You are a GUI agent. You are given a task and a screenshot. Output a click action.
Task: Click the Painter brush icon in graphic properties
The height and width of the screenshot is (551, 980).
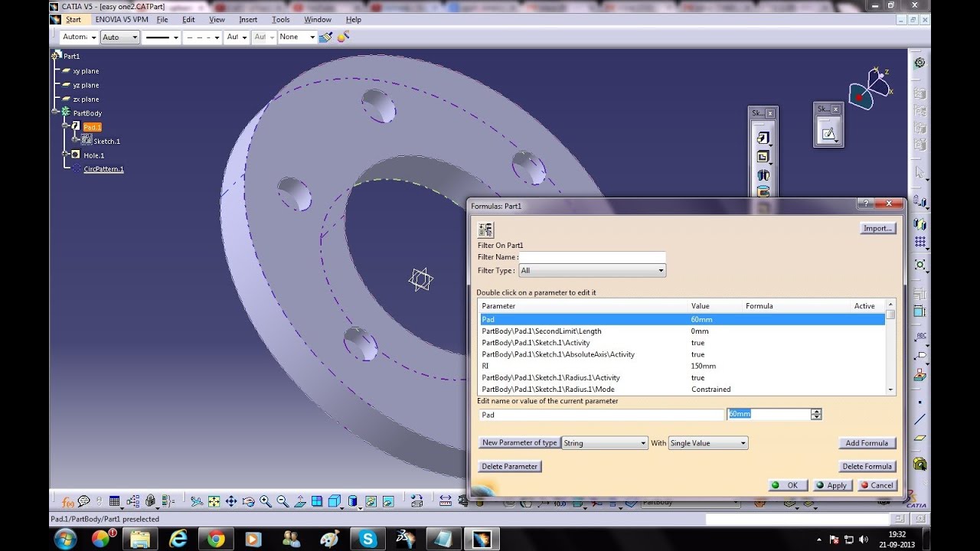pyautogui.click(x=326, y=37)
